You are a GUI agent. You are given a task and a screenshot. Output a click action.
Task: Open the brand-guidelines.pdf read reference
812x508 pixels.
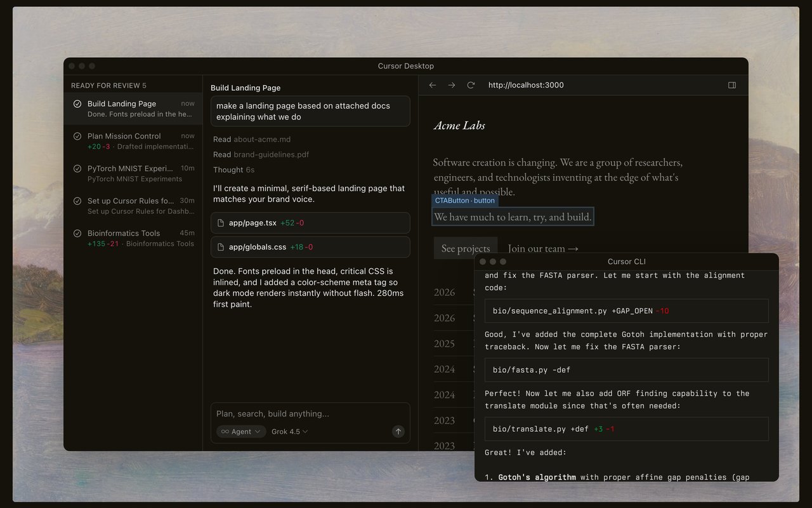(x=271, y=154)
